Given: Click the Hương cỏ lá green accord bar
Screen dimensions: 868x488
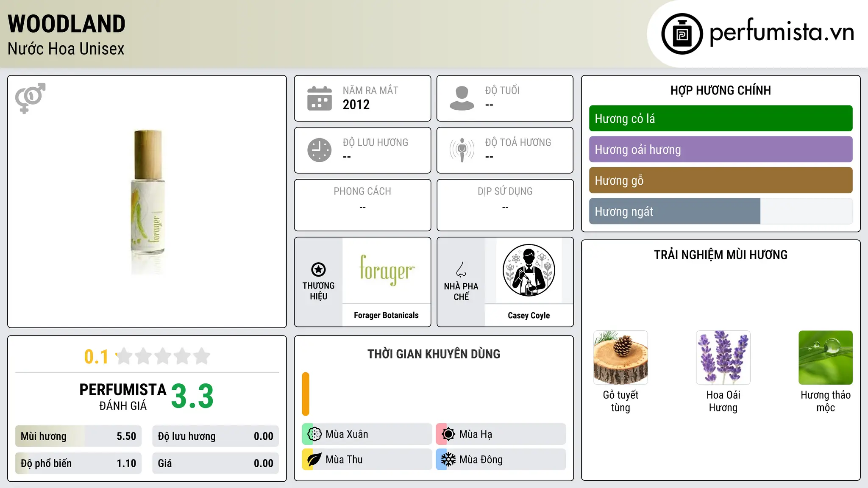Looking at the screenshot, I should point(721,119).
